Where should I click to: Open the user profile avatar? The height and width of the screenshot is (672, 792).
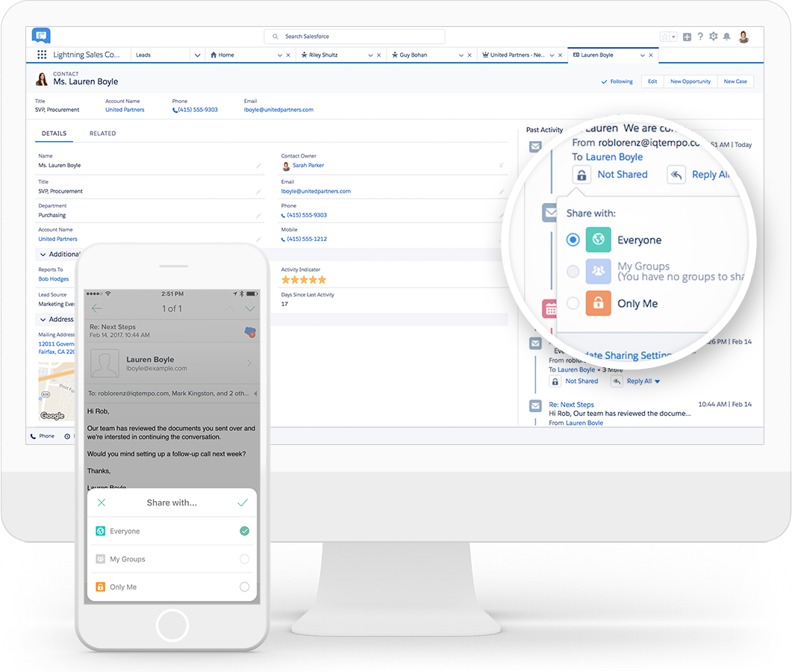[743, 37]
